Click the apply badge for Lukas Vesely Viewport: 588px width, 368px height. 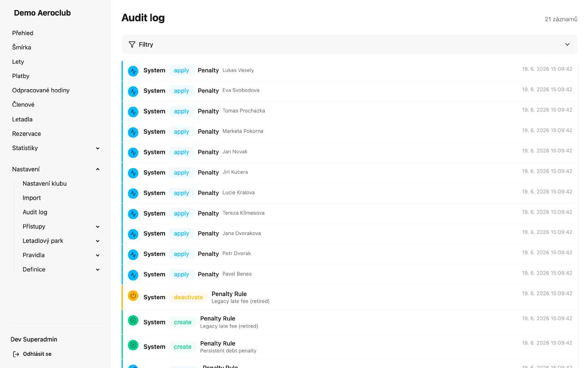click(181, 71)
